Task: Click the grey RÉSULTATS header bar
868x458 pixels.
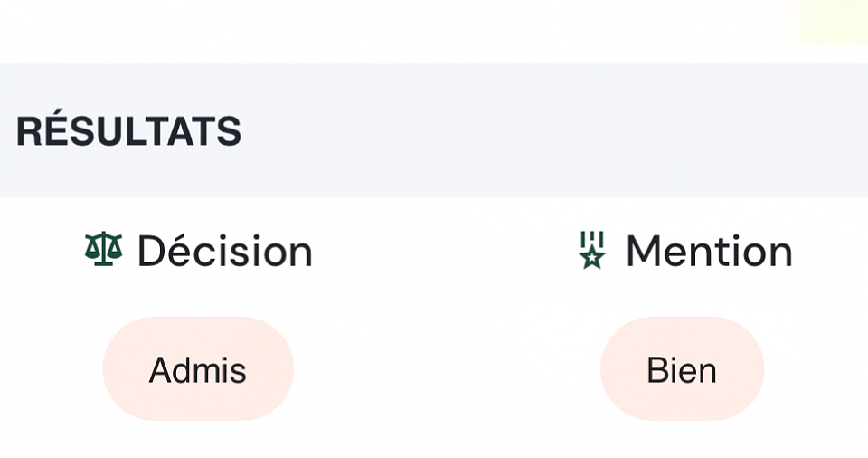Action: pos(434,130)
